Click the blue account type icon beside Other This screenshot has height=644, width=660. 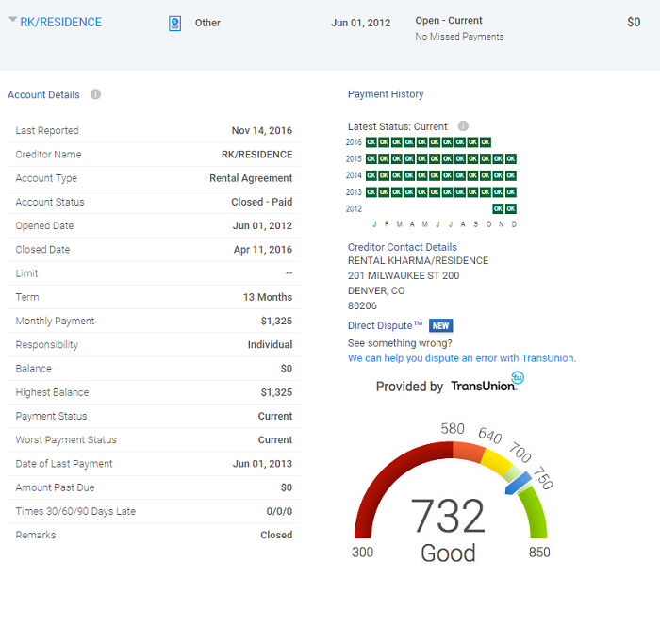(x=174, y=23)
